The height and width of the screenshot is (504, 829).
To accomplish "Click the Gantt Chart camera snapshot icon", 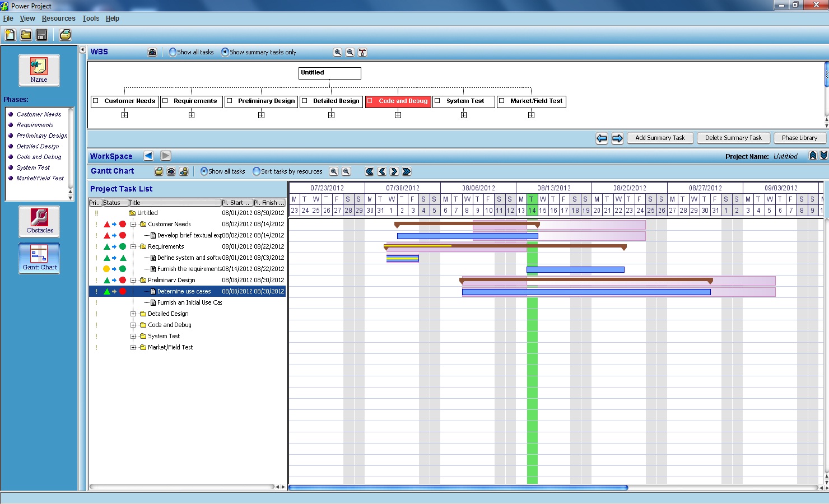I will (171, 171).
